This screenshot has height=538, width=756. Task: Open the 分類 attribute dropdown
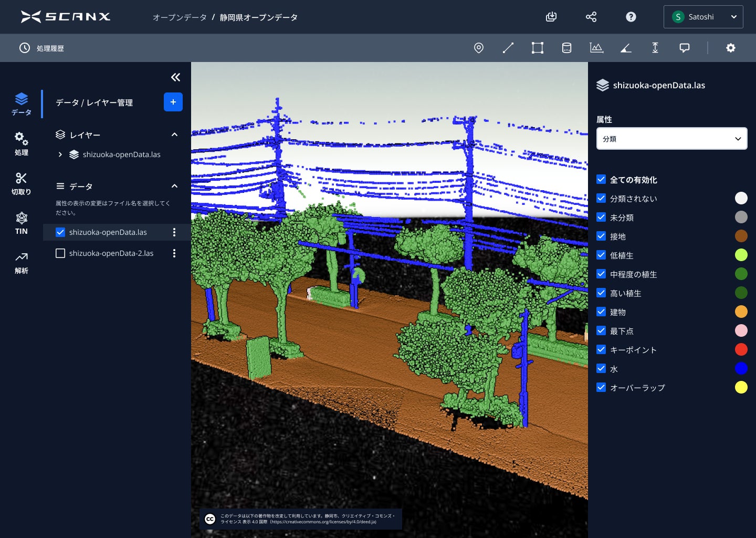click(672, 138)
